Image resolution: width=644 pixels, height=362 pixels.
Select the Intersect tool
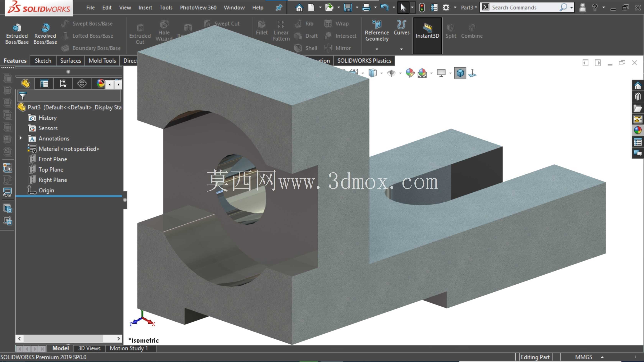pyautogui.click(x=340, y=36)
